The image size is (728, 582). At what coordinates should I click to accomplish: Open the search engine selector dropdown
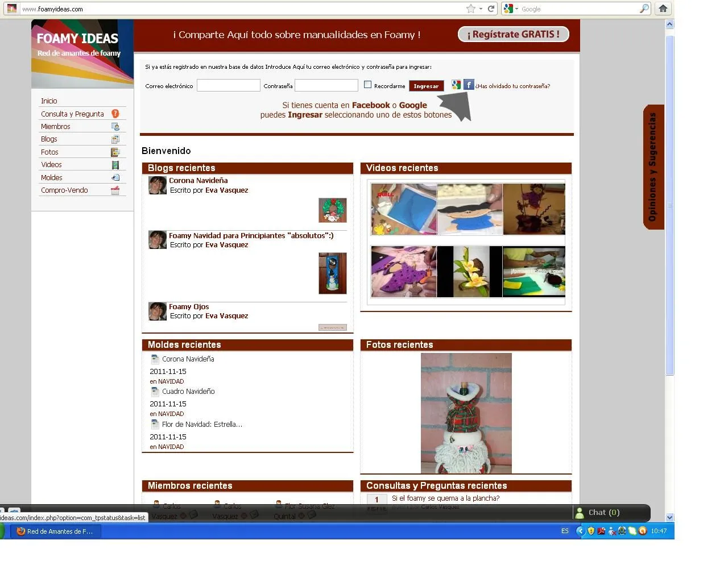click(511, 9)
